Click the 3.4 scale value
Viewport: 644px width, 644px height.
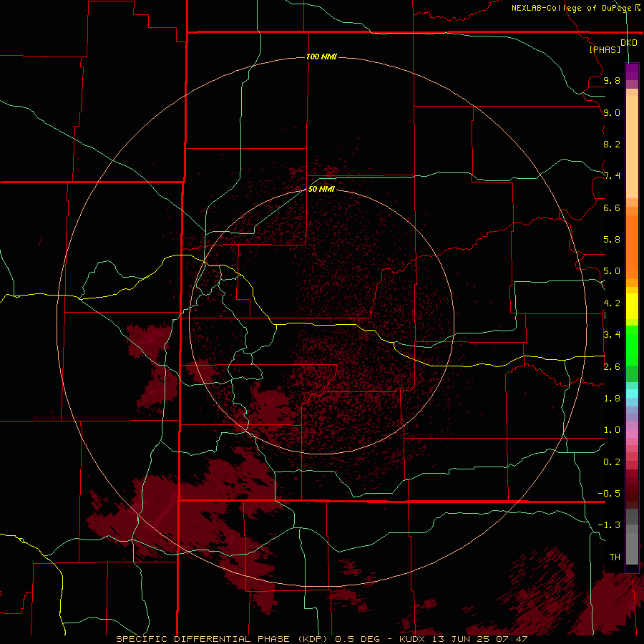612,335
